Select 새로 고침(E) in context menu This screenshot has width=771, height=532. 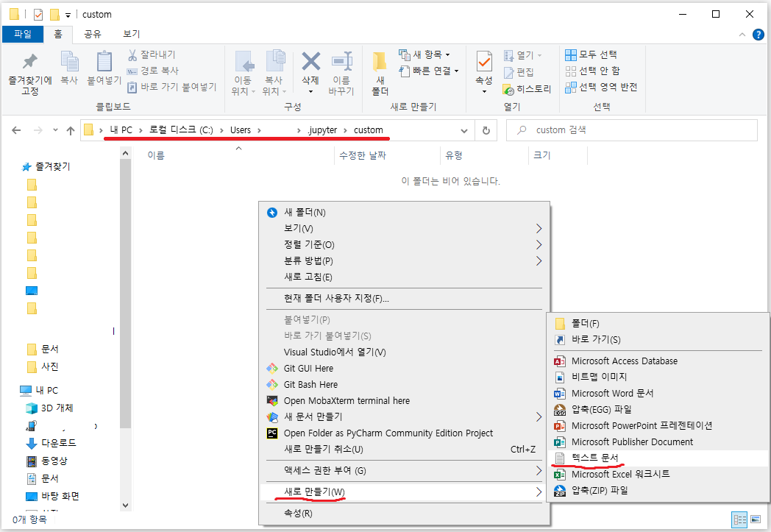(x=404, y=277)
